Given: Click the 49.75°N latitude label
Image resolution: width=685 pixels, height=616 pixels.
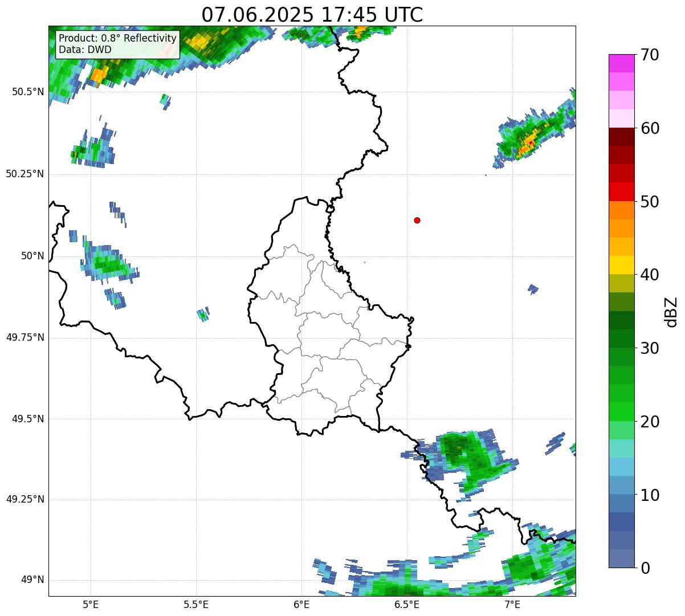Looking at the screenshot, I should click(x=25, y=337).
